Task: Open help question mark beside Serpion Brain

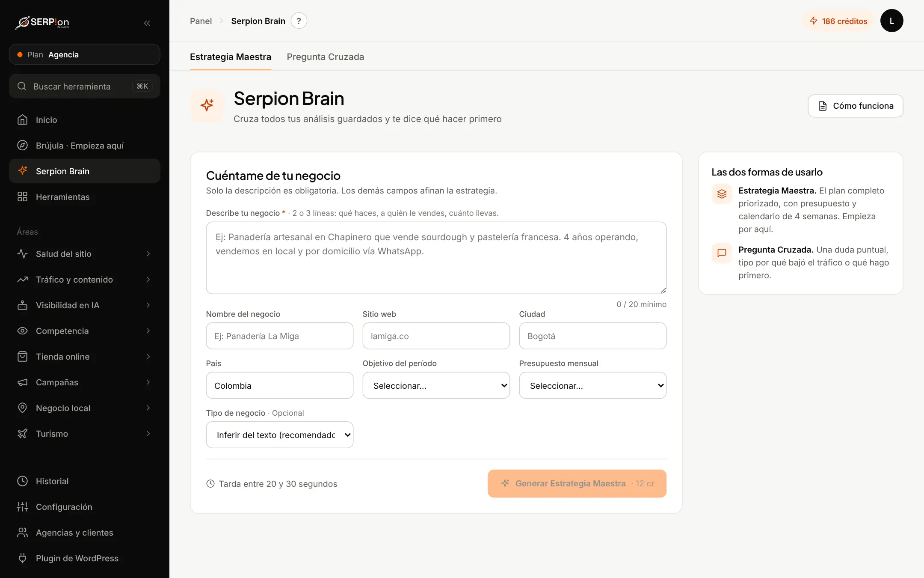Action: click(299, 21)
